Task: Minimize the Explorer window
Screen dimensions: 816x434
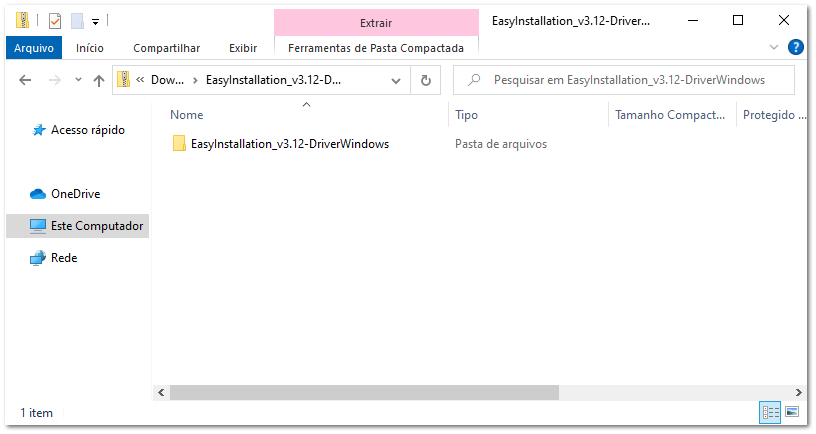Action: tap(693, 21)
